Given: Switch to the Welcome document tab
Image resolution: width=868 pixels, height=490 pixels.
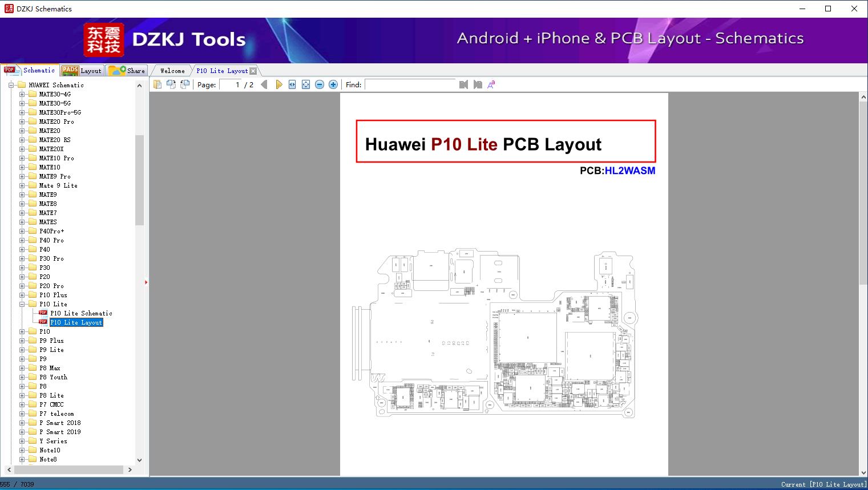Looking at the screenshot, I should [x=172, y=71].
